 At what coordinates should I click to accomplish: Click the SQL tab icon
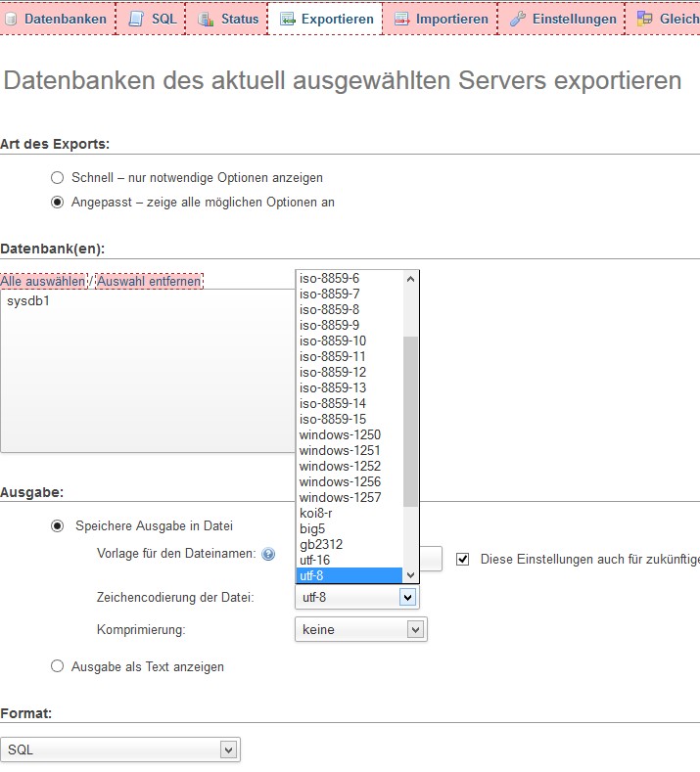(135, 19)
